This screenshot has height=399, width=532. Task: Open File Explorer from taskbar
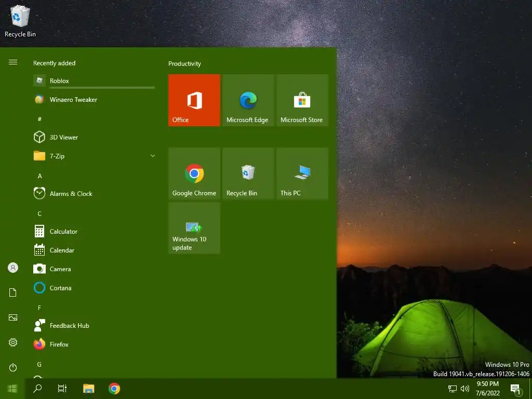coord(88,389)
